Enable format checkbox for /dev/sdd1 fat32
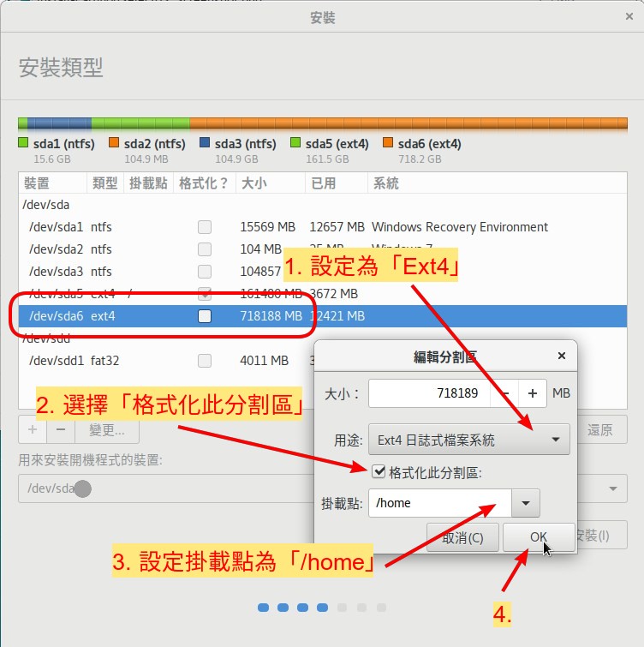The height and width of the screenshot is (647, 644). coord(204,361)
